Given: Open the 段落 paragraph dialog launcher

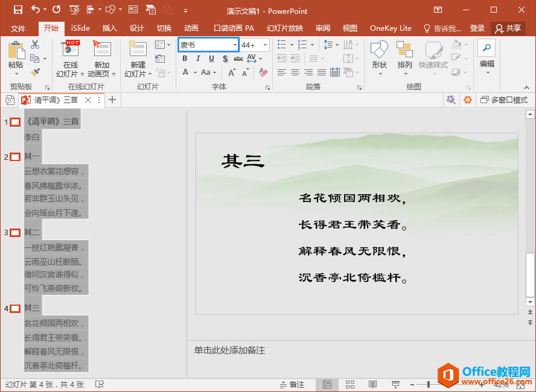Looking at the screenshot, I should tap(359, 88).
